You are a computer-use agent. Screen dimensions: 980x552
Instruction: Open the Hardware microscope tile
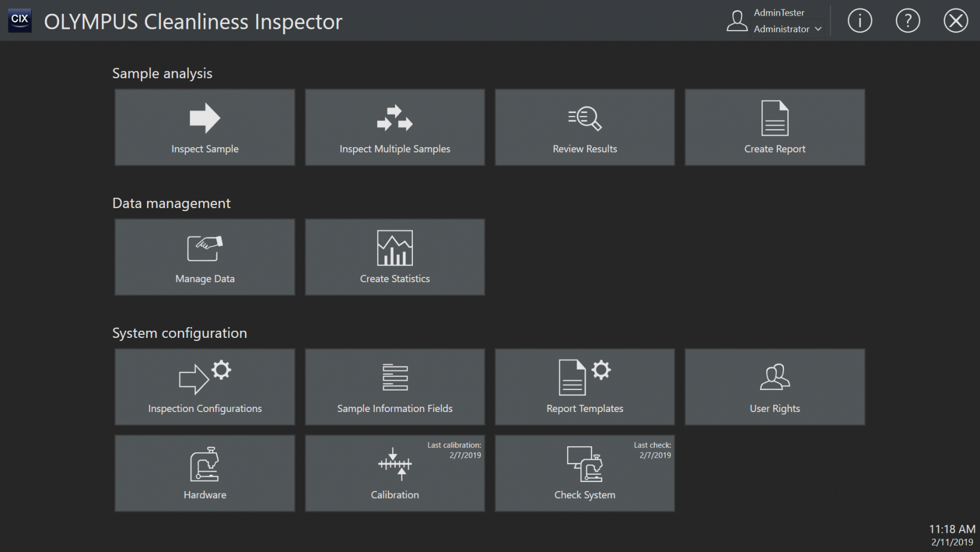point(204,473)
